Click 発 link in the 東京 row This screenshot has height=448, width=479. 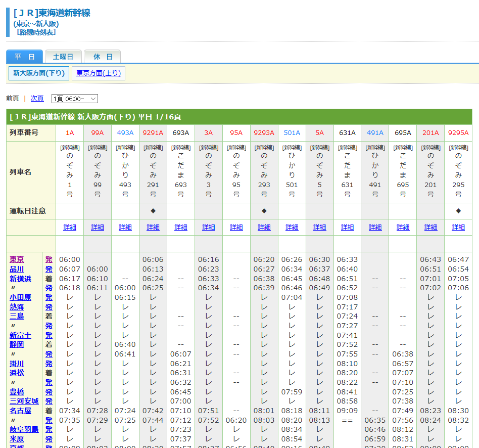pos(49,259)
